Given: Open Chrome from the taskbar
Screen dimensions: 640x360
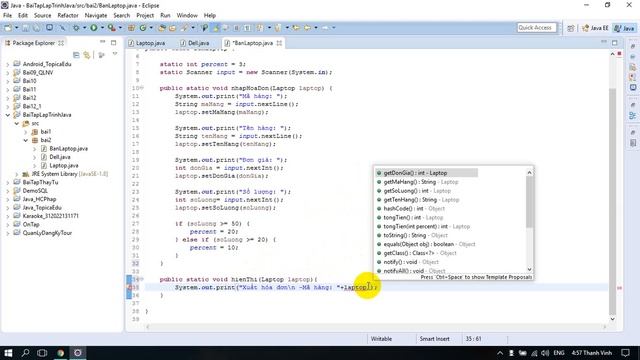Looking at the screenshot, I should pyautogui.click(x=60, y=353).
